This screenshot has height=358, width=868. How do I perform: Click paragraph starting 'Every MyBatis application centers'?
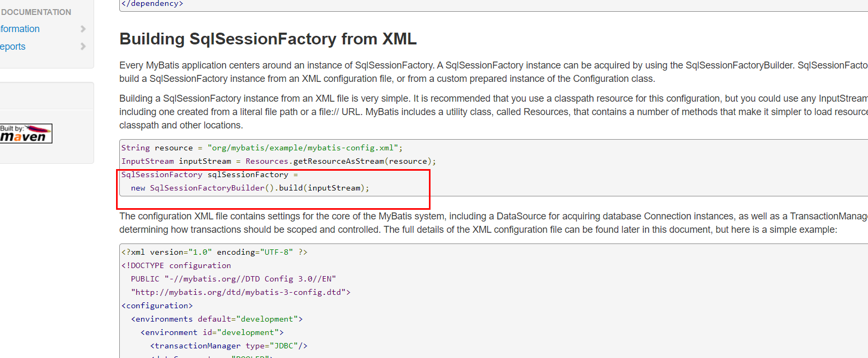click(x=493, y=72)
